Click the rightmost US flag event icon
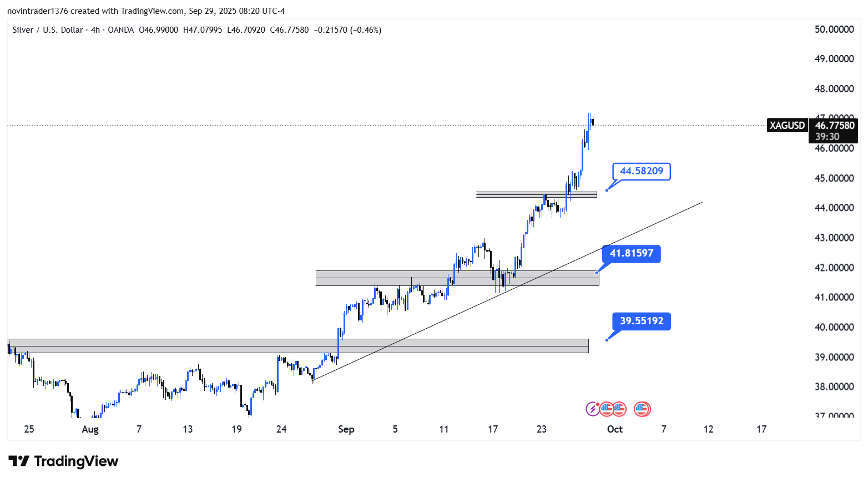Viewport: 868px width, 482px height. point(642,409)
